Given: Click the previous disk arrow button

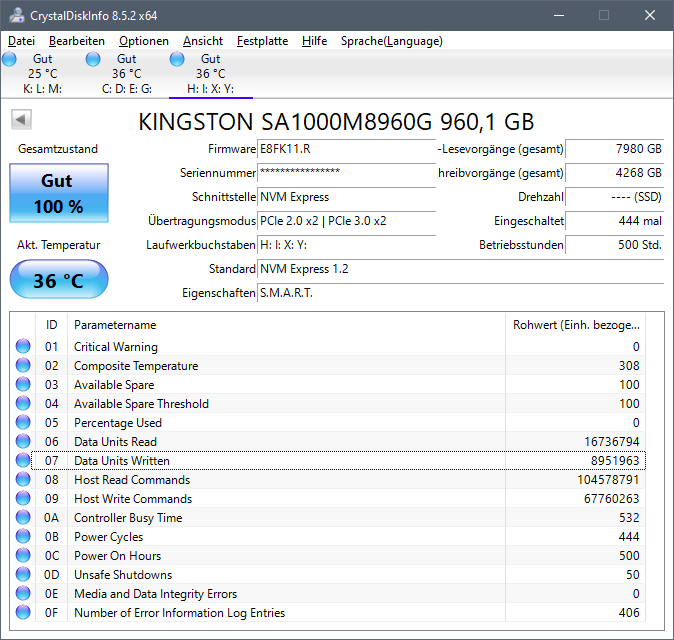Looking at the screenshot, I should tap(21, 119).
